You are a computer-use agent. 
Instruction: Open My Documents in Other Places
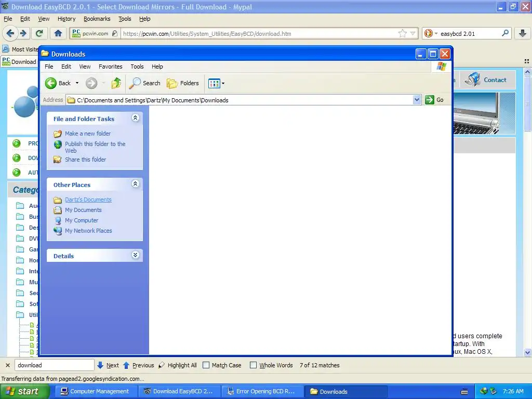point(83,210)
